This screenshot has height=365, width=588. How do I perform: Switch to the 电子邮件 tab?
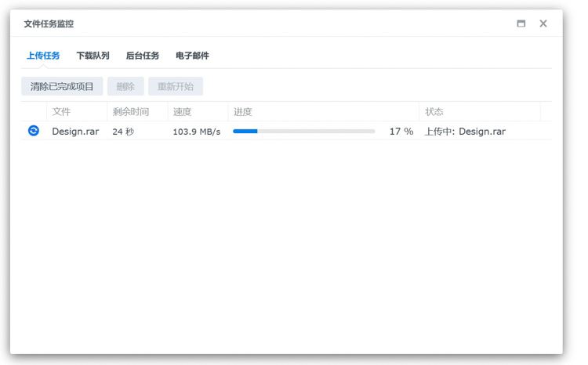[192, 56]
